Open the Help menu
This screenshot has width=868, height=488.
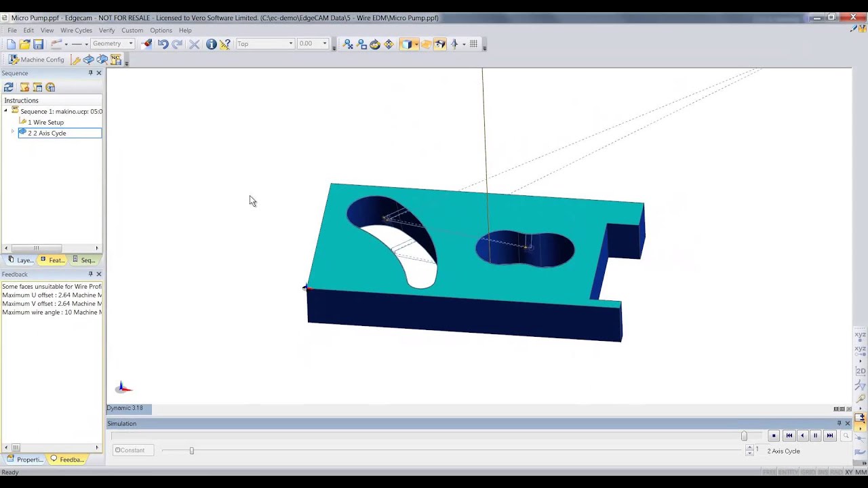click(185, 30)
